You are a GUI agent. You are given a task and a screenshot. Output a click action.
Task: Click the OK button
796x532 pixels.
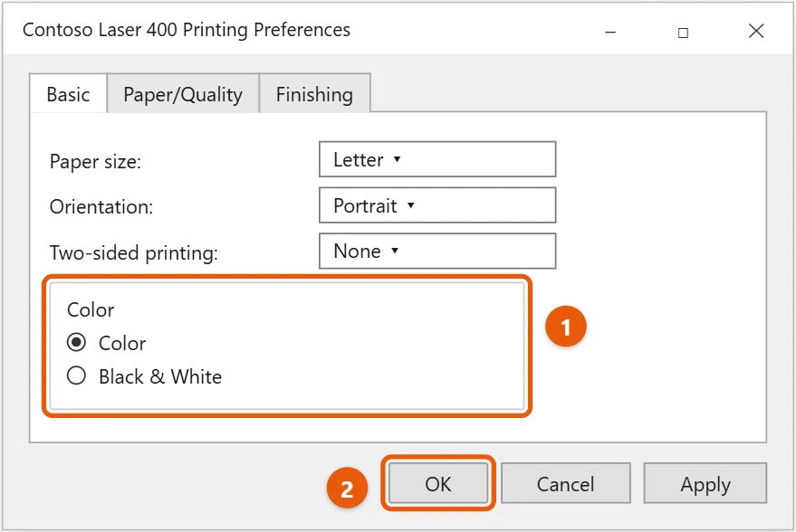(x=438, y=483)
